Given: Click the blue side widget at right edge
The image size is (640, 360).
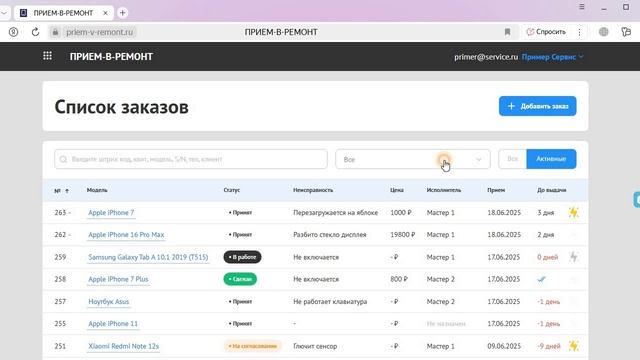Looking at the screenshot, I should pos(637,200).
